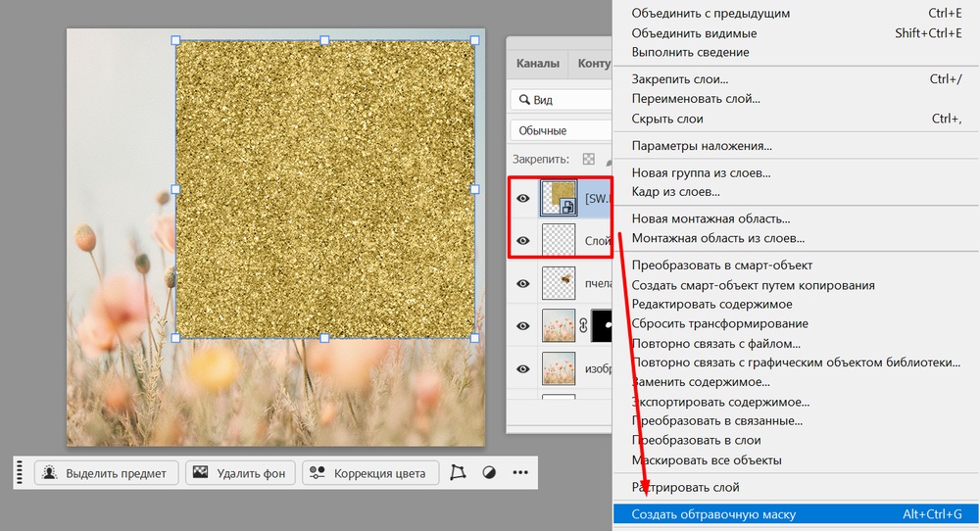980x531 pixels.
Task: Click the half-filled circle adjustment icon
Action: [490, 473]
